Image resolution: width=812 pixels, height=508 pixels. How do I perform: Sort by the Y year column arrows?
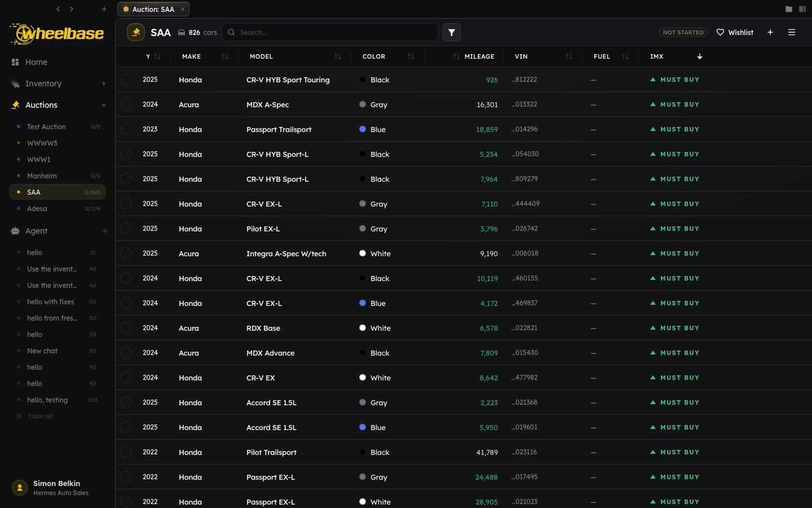[x=157, y=56]
